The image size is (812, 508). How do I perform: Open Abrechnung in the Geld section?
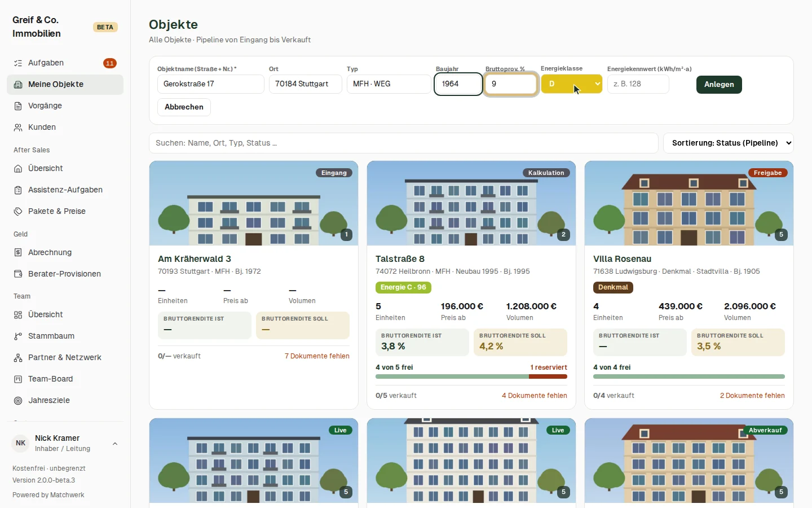[65, 253]
